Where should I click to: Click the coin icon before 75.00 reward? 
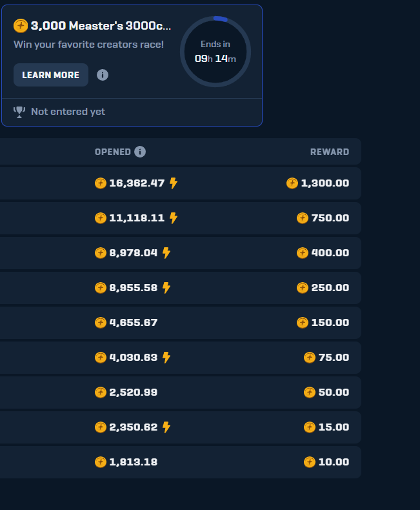[x=310, y=357]
